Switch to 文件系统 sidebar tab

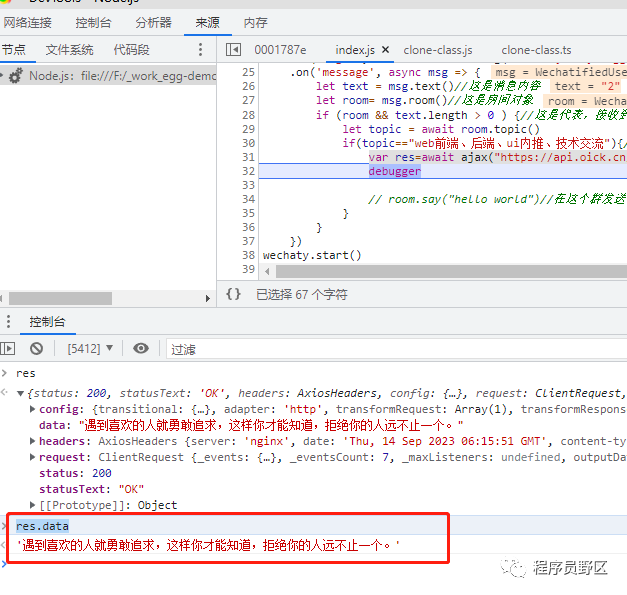coord(69,50)
